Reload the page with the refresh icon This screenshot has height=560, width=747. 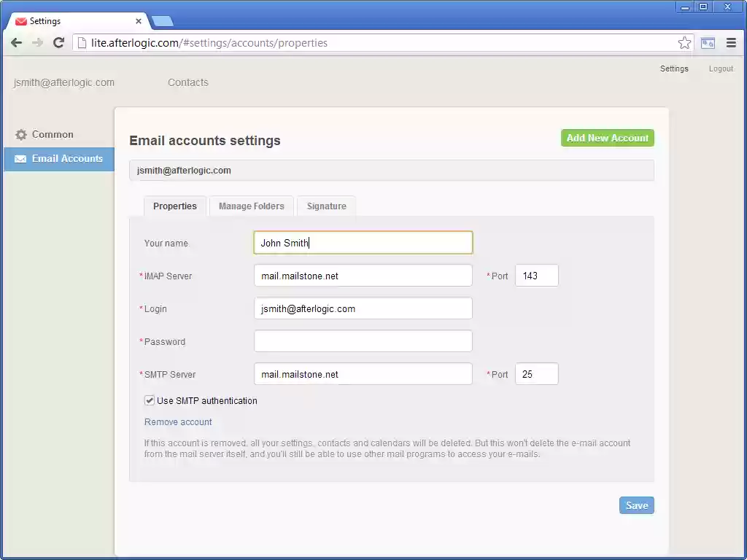click(x=58, y=42)
